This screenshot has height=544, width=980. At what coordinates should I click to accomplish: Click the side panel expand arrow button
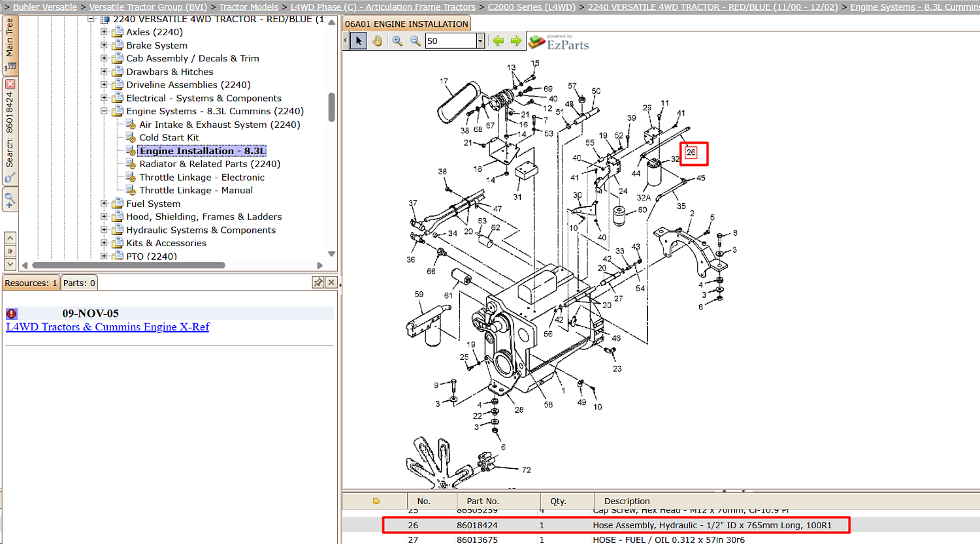point(10,251)
